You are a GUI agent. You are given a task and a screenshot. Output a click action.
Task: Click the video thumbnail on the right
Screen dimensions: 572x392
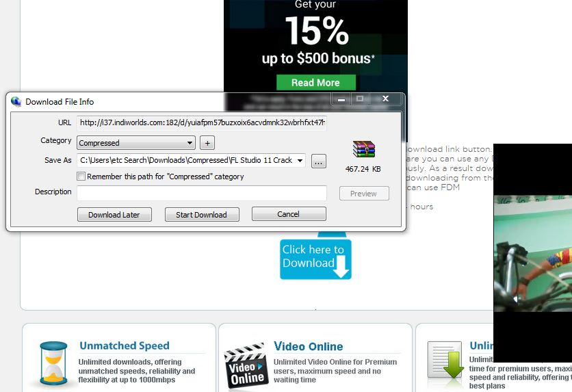pos(532,253)
